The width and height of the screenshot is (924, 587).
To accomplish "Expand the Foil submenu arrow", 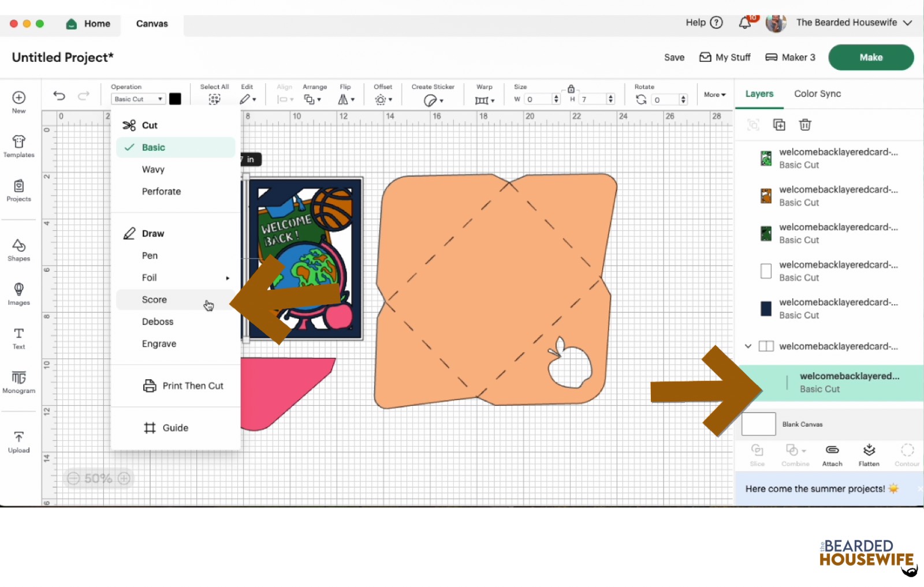I will coord(228,278).
